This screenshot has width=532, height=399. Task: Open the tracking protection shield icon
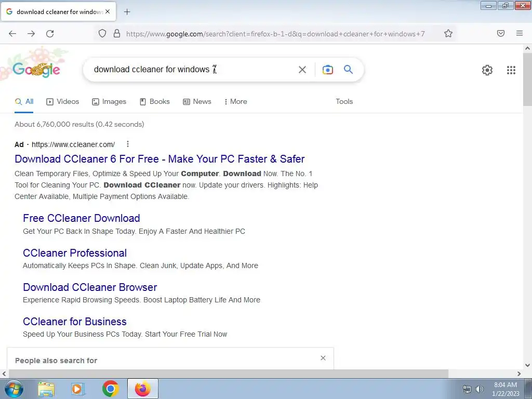coord(102,33)
